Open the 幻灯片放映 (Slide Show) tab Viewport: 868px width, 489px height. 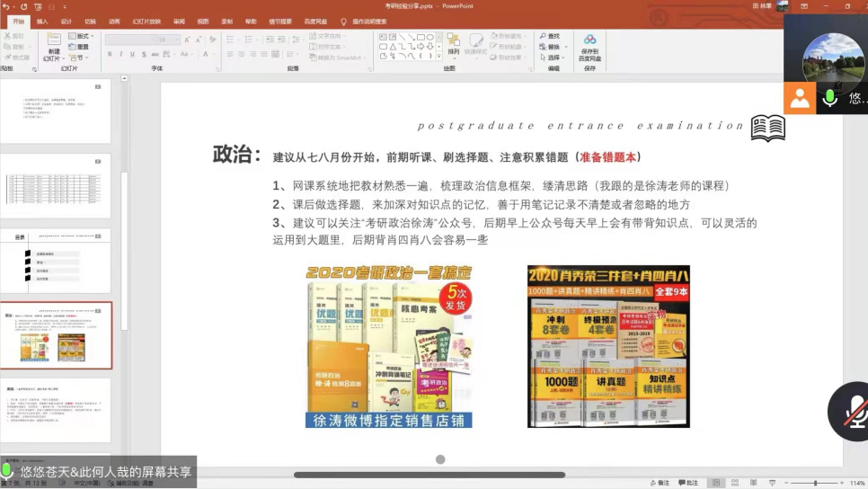[146, 22]
